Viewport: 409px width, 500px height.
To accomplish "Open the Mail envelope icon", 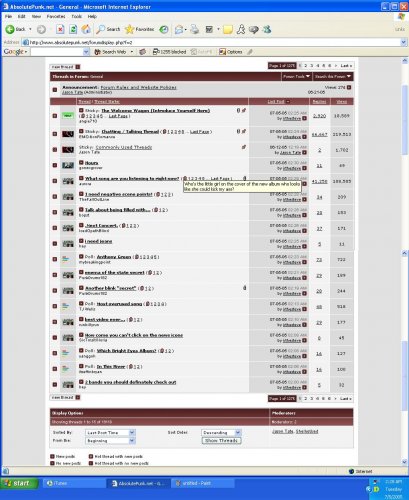I will pos(179,29).
